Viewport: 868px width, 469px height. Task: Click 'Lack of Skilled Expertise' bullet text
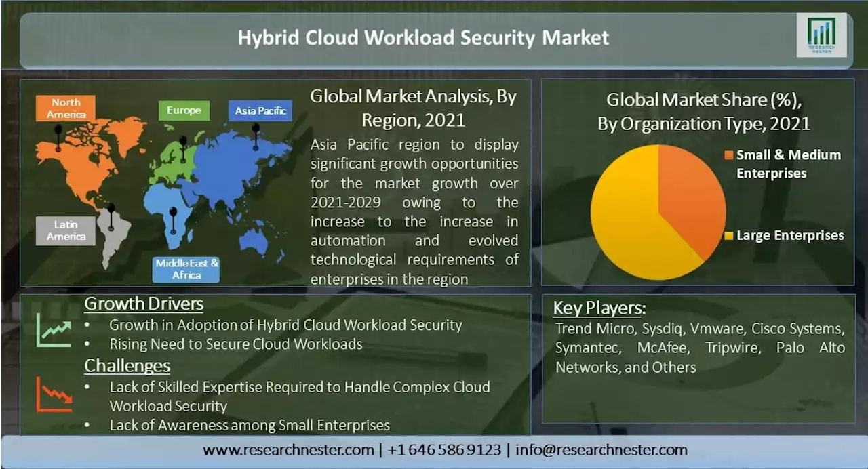300,396
